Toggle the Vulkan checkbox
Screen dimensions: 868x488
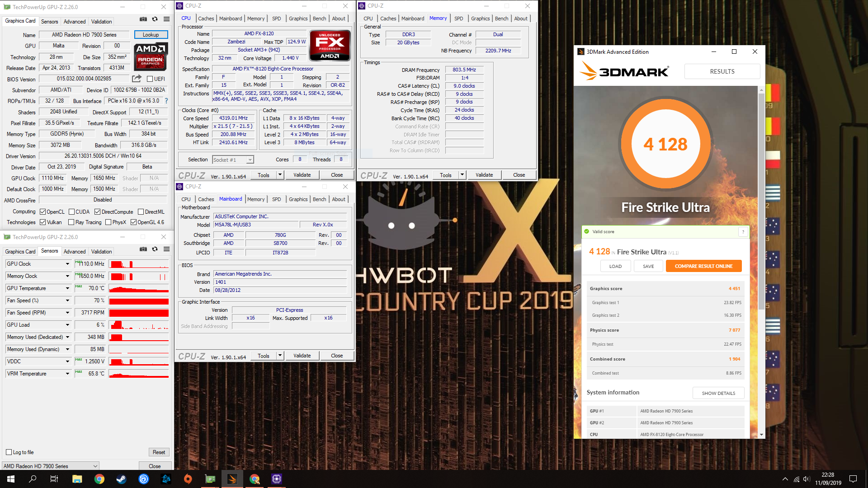42,222
